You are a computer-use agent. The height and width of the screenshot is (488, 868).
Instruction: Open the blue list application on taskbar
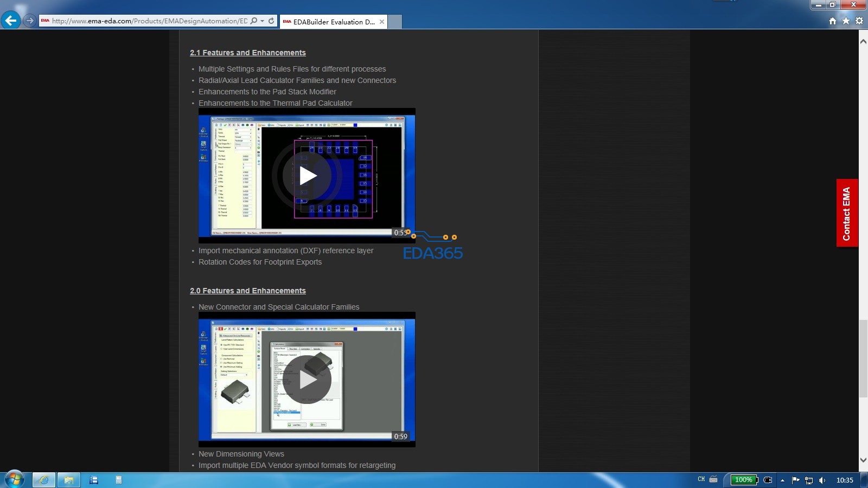pos(94,480)
